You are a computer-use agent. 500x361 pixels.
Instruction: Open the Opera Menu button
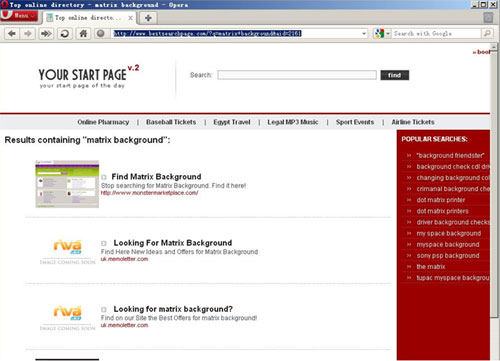click(19, 16)
